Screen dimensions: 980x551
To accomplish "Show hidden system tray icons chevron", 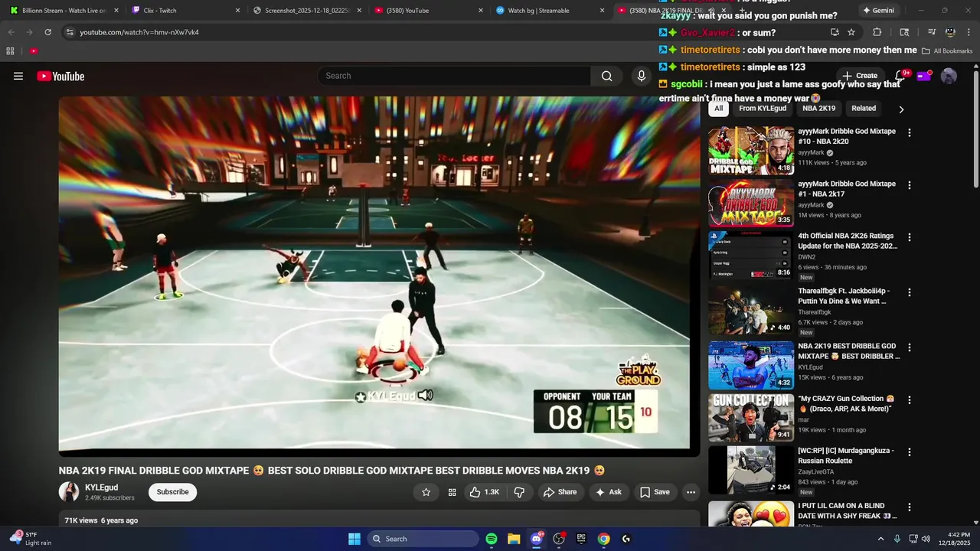I will pyautogui.click(x=880, y=539).
